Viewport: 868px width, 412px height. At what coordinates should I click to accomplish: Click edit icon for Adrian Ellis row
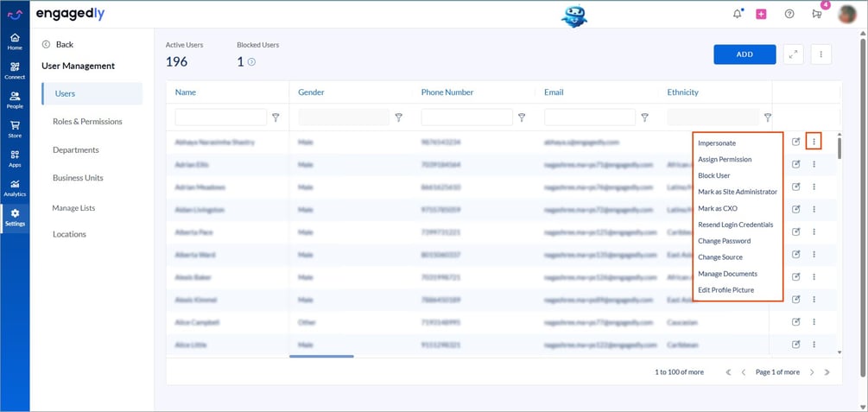(796, 164)
